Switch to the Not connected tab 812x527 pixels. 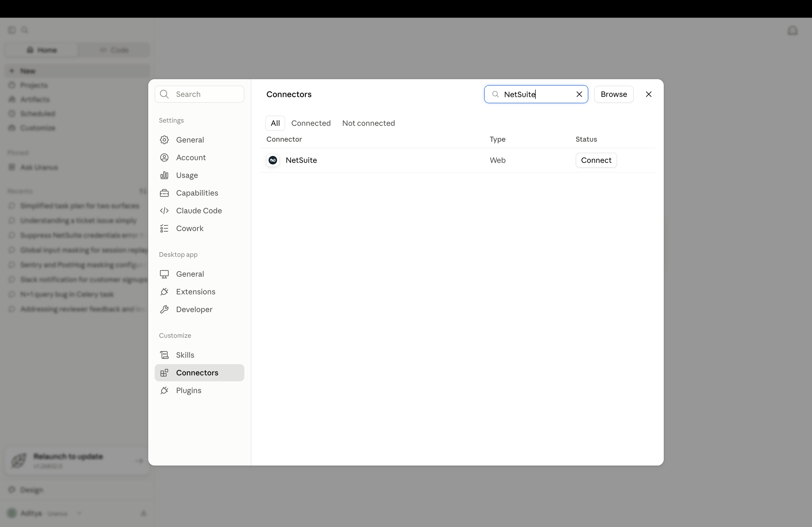click(x=368, y=123)
